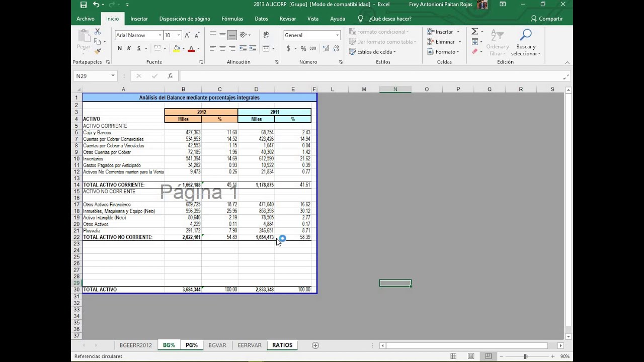
Task: Open the fill color dropdown arrow
Action: [183, 49]
